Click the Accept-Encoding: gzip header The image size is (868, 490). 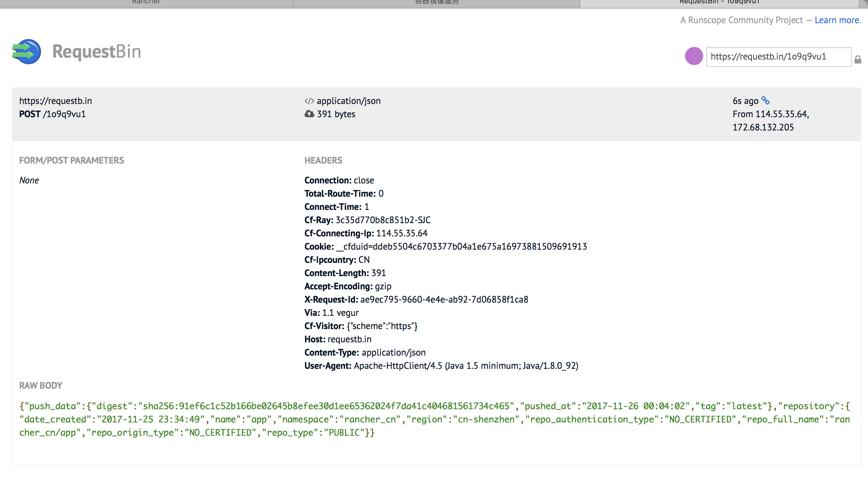pos(348,286)
